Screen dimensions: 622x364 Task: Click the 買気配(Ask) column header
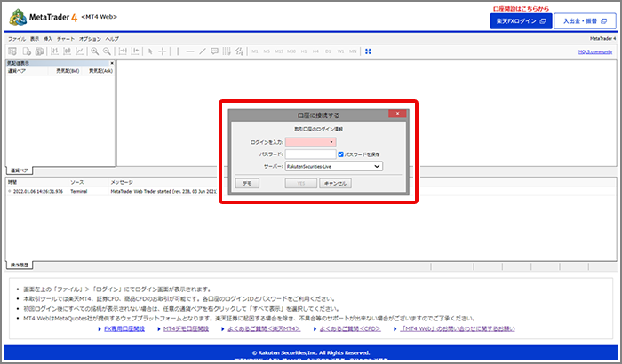point(100,71)
